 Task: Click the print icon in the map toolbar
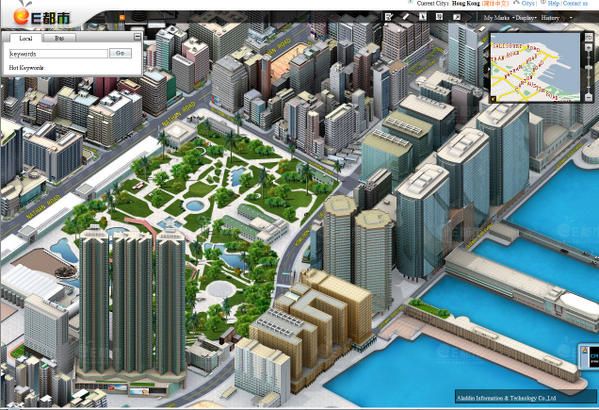point(439,17)
